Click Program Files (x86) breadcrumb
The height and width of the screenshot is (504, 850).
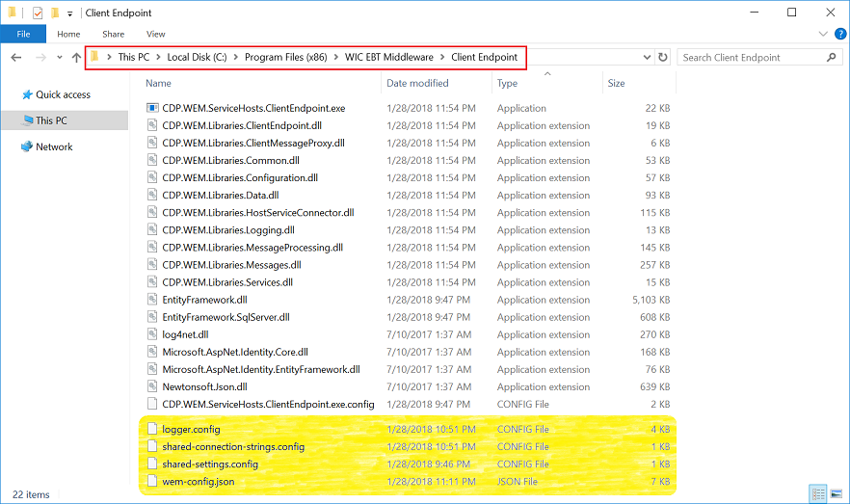click(x=285, y=57)
